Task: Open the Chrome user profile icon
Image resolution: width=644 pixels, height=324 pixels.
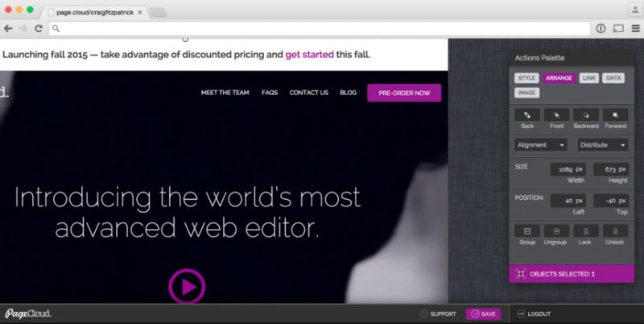Action: click(635, 10)
